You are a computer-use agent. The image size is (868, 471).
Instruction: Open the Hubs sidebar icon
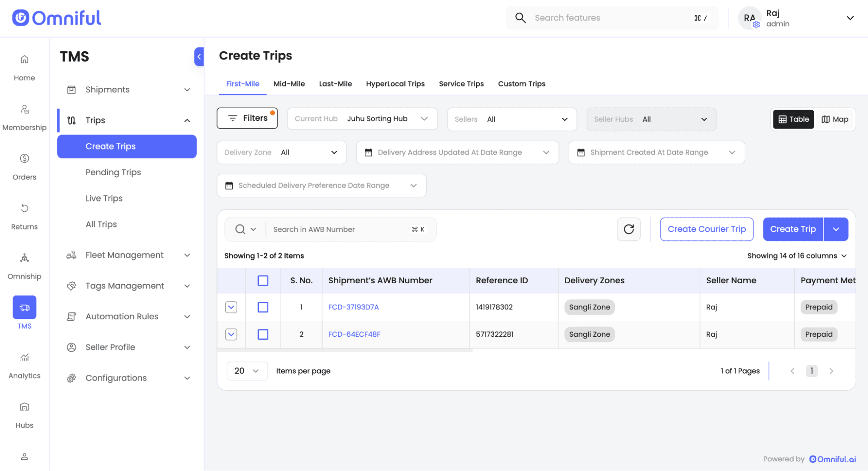(x=24, y=407)
